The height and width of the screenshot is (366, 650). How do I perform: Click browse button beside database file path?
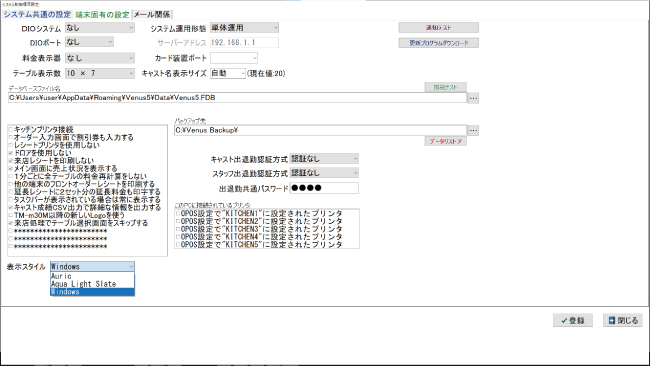473,98
